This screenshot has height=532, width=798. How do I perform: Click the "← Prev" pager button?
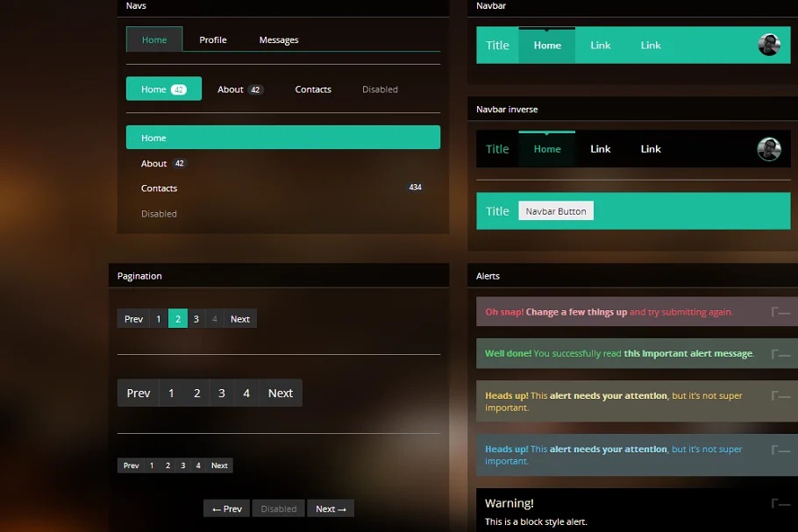[x=226, y=508]
